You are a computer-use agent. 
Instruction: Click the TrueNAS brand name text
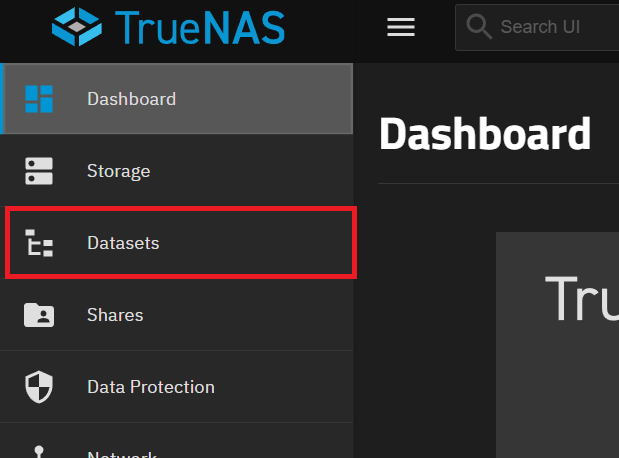(x=199, y=27)
